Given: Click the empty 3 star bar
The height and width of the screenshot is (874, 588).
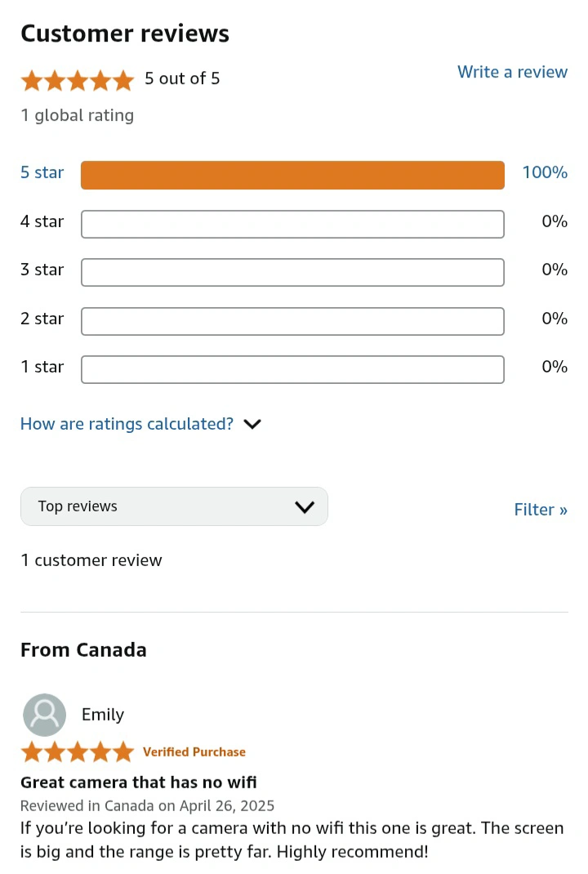Looking at the screenshot, I should (292, 272).
